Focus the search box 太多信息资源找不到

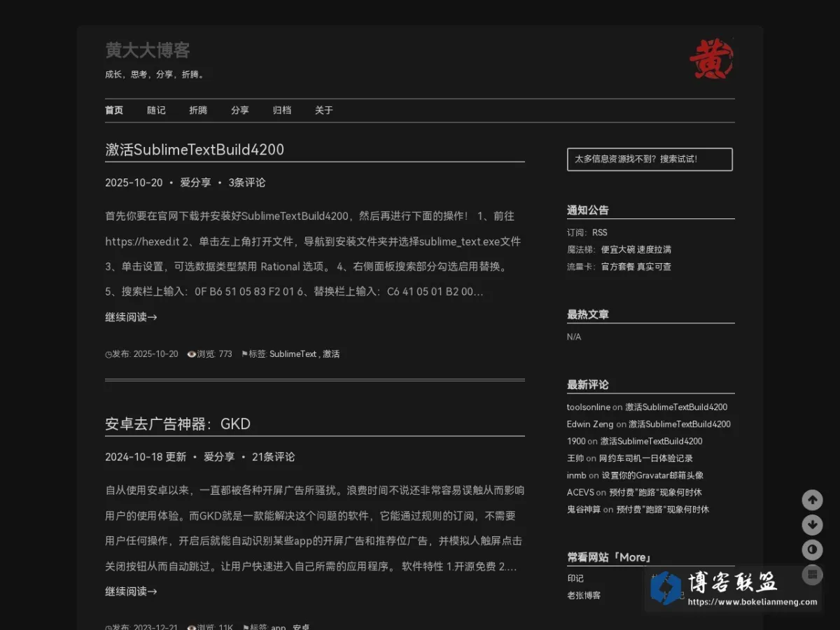point(650,159)
